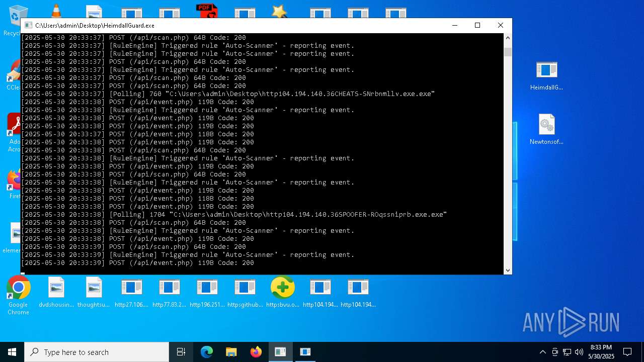Select the red PDF desktop icon
Image resolution: width=644 pixels, height=362 pixels.
pos(207,11)
